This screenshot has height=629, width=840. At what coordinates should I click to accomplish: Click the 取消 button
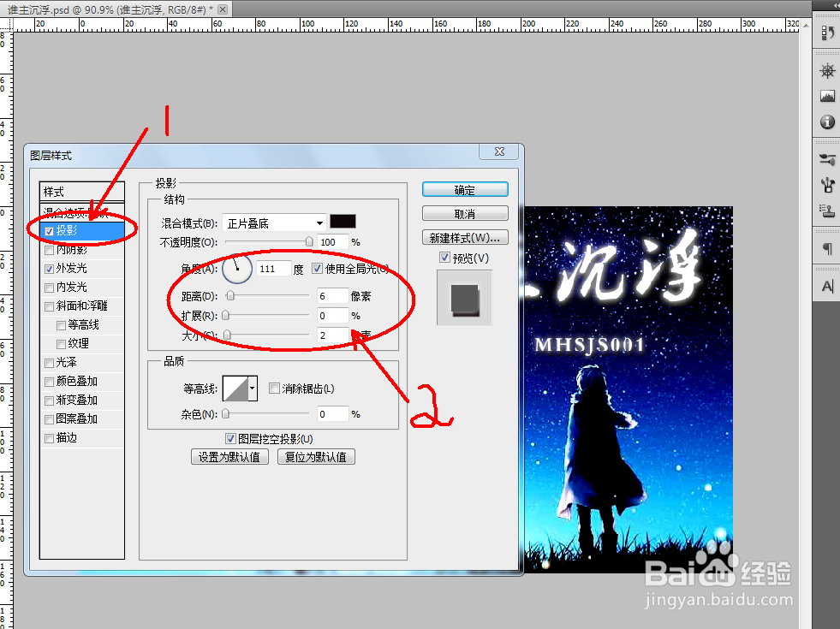pos(465,214)
